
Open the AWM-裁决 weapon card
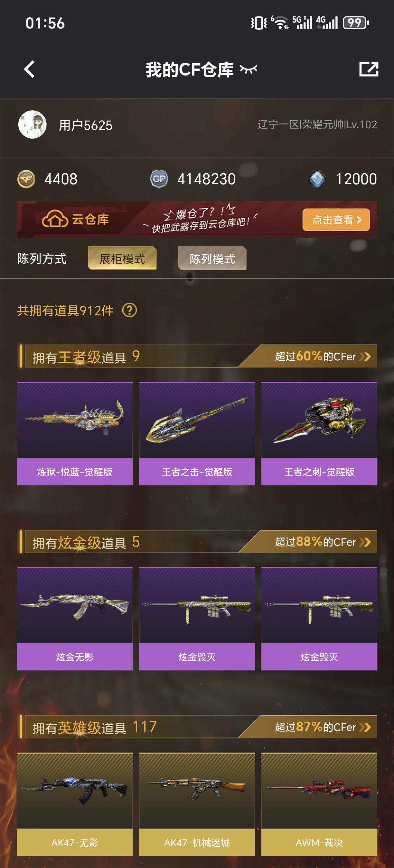click(319, 804)
